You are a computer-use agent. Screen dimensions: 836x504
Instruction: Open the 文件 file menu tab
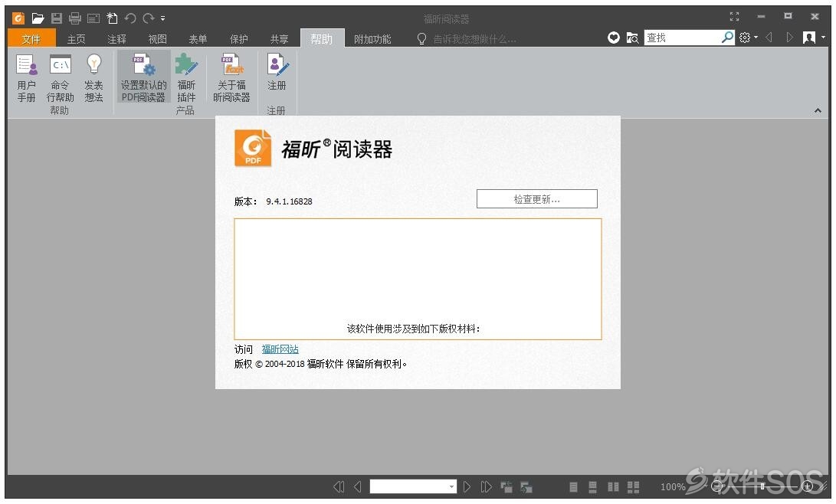tap(31, 39)
